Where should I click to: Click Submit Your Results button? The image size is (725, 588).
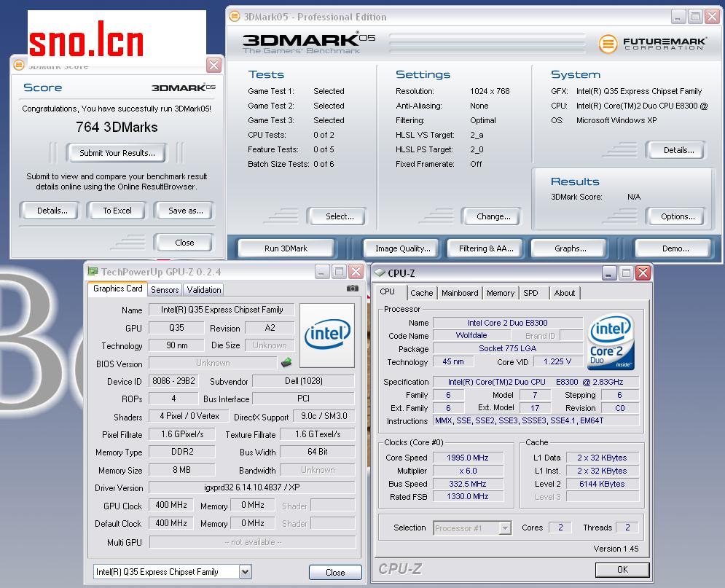117,153
